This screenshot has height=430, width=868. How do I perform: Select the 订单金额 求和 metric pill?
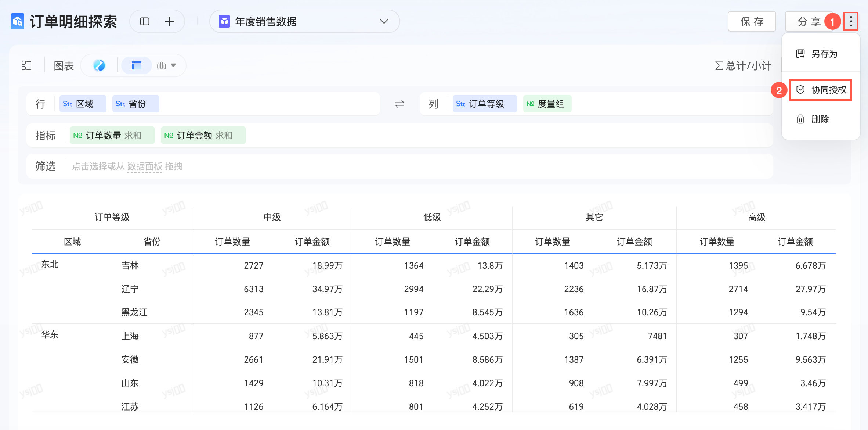click(x=203, y=136)
